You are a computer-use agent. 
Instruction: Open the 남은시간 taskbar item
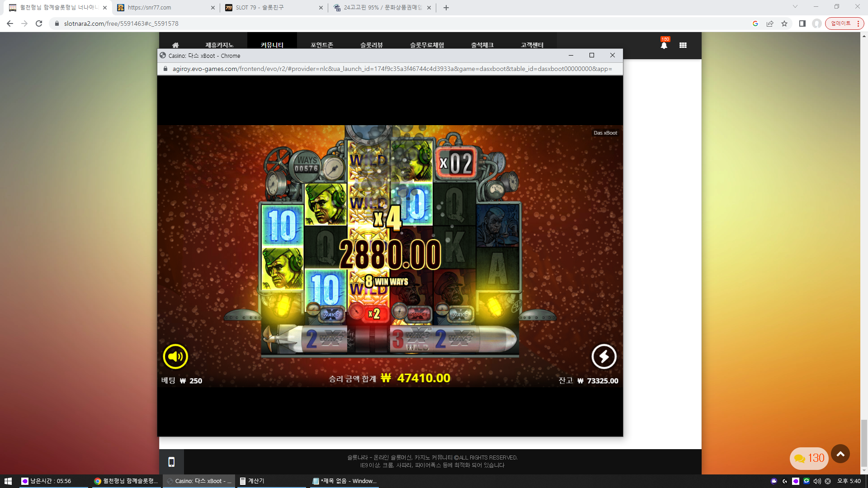click(53, 481)
